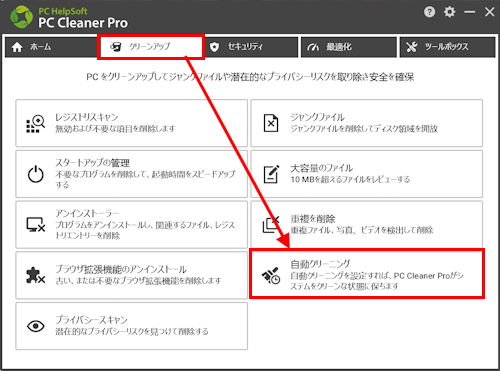This screenshot has height=371, width=500.
Task: Open the アンインストーラー card
Action: (132, 224)
